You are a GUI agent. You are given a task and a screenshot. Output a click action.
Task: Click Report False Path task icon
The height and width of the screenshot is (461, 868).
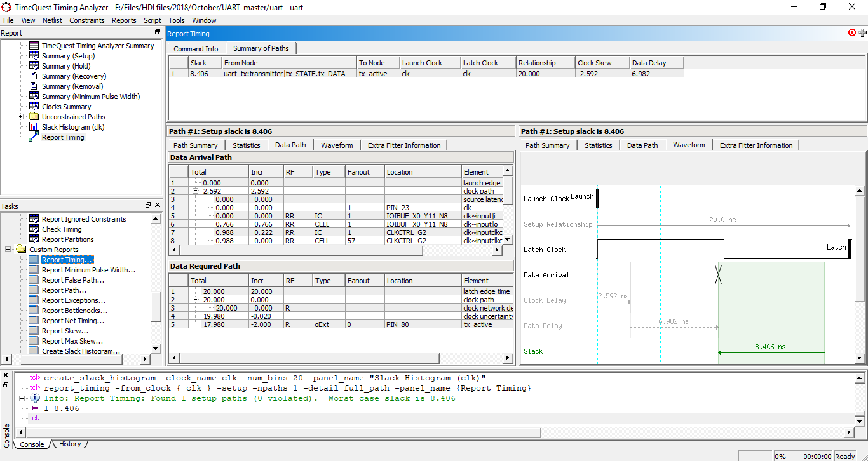click(34, 280)
